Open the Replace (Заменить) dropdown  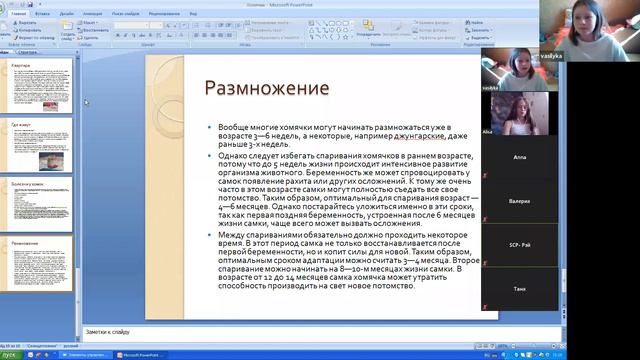click(479, 30)
